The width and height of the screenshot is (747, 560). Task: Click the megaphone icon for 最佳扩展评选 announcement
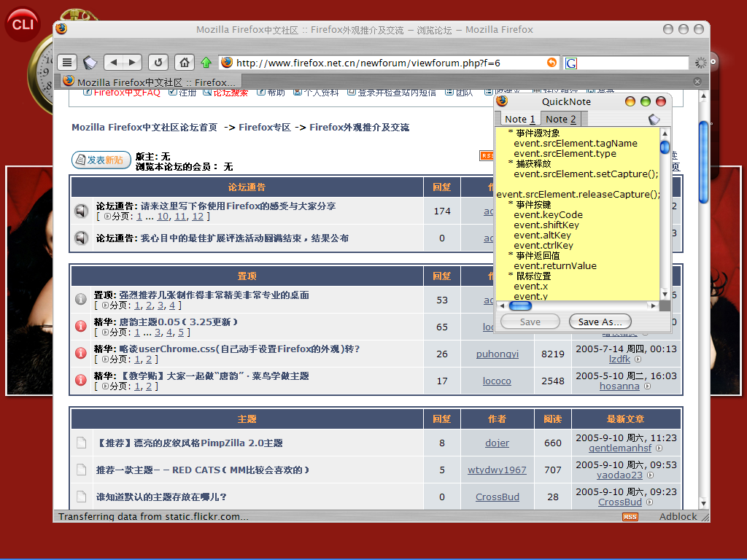[x=82, y=238]
